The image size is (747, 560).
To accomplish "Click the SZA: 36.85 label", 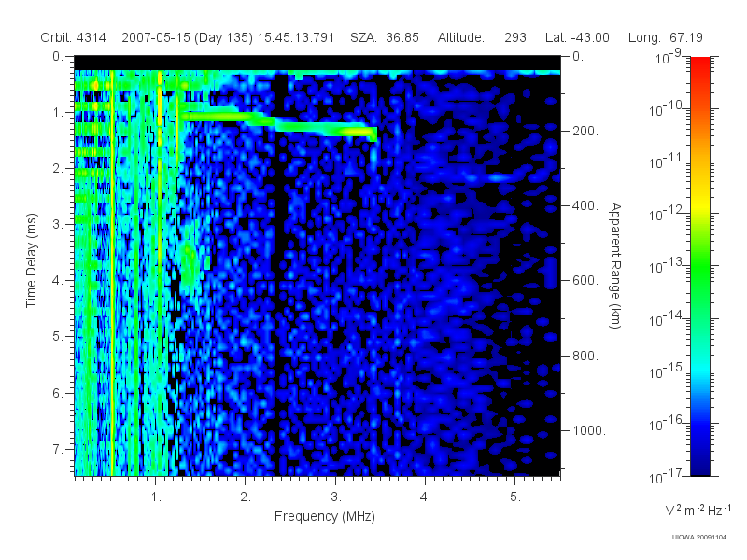I will (385, 37).
